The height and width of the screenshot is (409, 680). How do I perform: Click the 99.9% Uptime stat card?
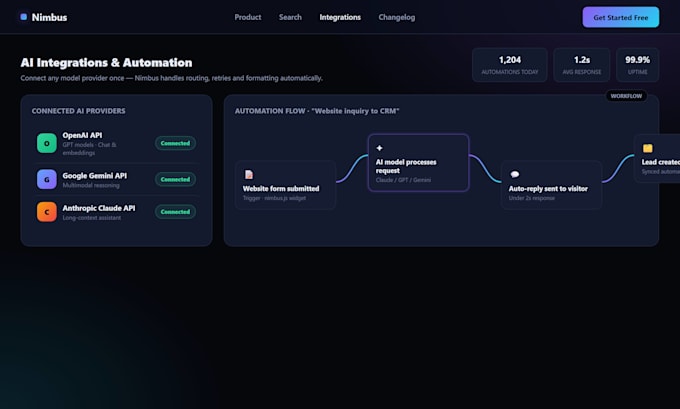coord(638,65)
